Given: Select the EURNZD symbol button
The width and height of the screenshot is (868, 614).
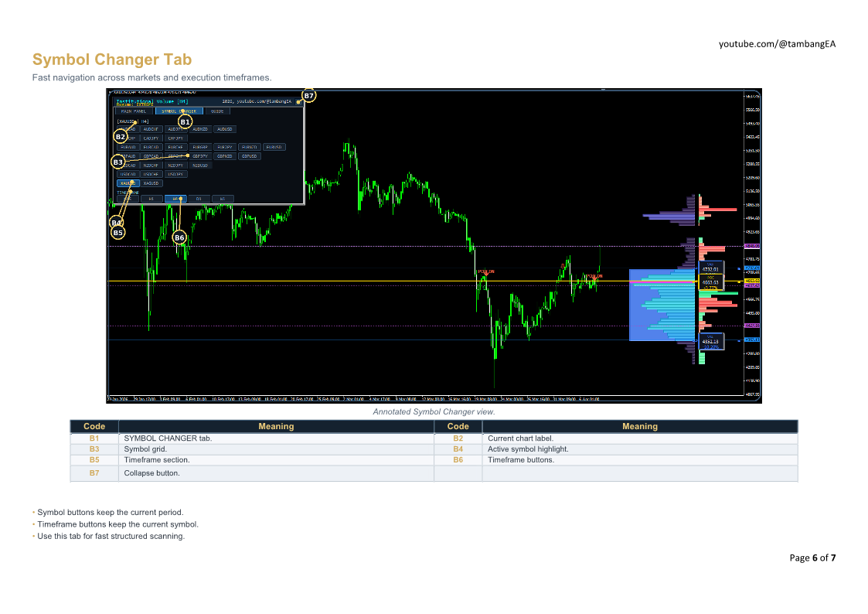Looking at the screenshot, I should point(249,147).
